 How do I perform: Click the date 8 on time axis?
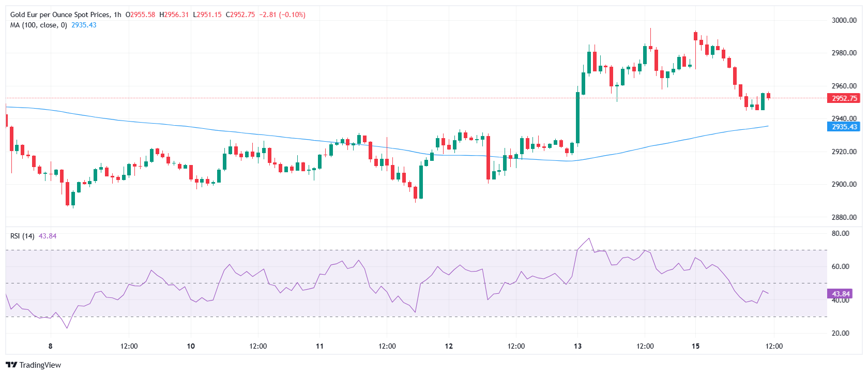(x=50, y=346)
